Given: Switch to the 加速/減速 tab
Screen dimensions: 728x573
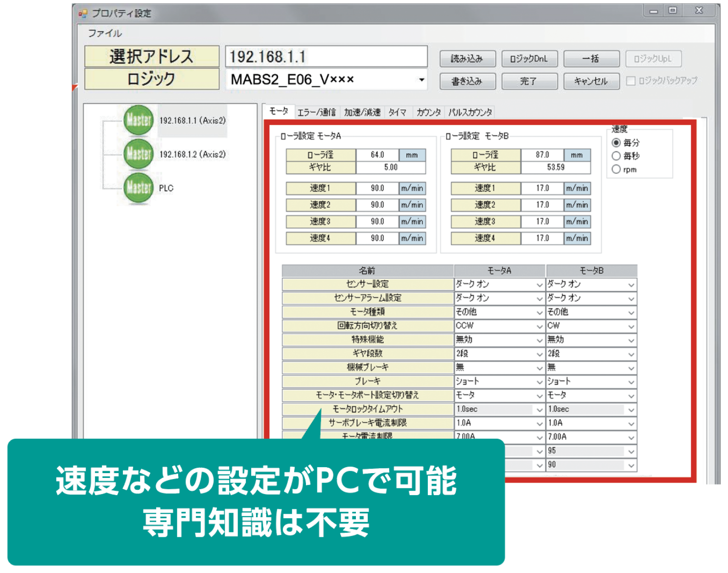Looking at the screenshot, I should (362, 112).
